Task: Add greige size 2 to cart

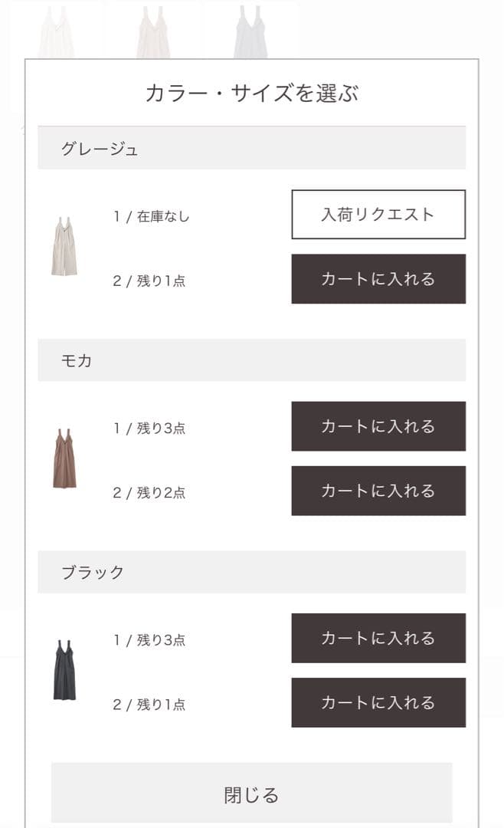Action: pos(378,279)
